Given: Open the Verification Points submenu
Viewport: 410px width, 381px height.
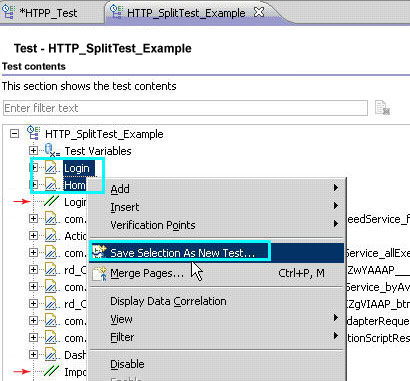Looking at the screenshot, I should [216, 225].
